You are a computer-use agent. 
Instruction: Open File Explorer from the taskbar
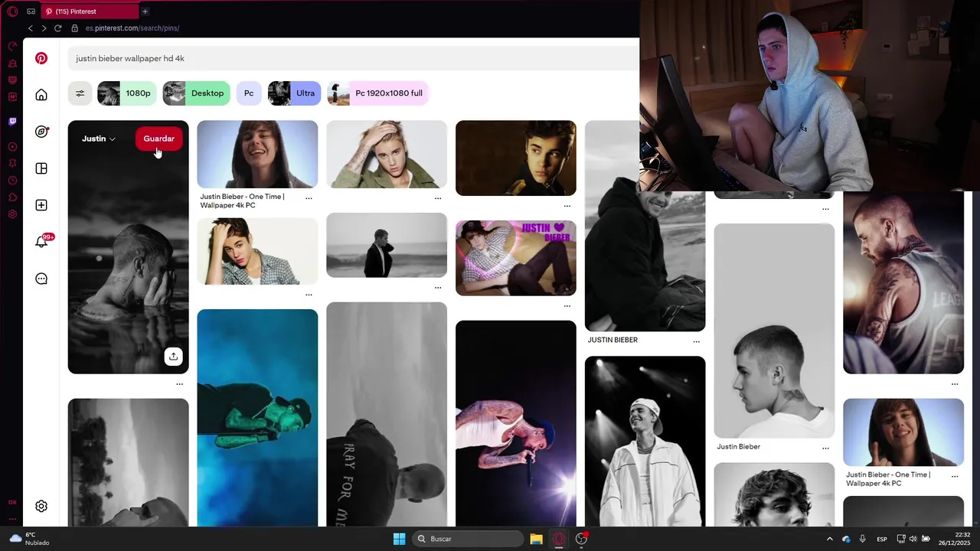pyautogui.click(x=536, y=539)
